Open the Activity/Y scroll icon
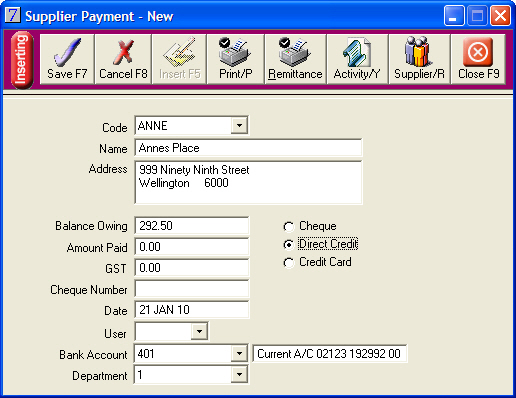The width and height of the screenshot is (516, 398). coord(357,52)
